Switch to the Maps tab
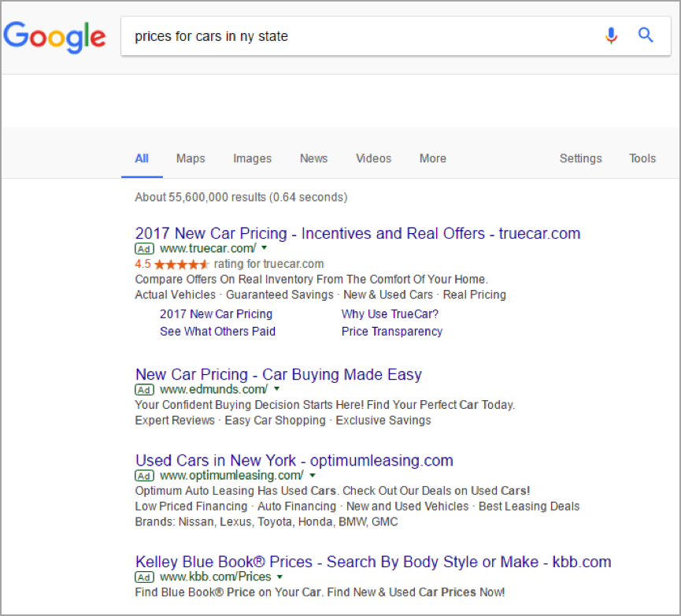The width and height of the screenshot is (681, 616). [x=191, y=158]
